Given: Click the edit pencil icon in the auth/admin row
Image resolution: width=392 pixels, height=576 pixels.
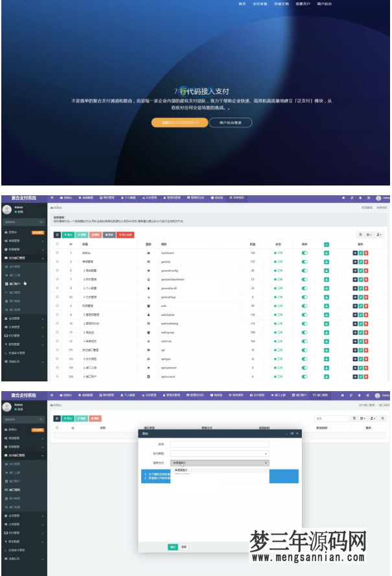Looking at the screenshot, I should [360, 314].
